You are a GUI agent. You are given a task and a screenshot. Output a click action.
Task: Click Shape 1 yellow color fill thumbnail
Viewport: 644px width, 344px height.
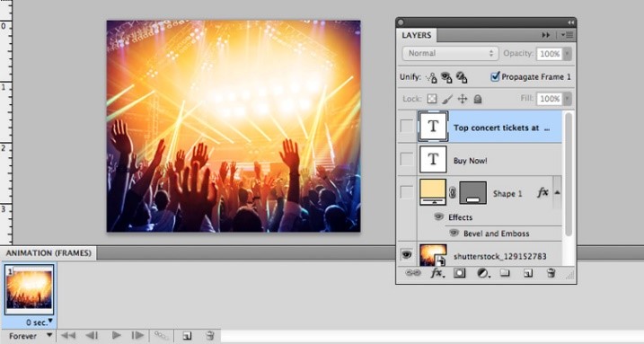[x=433, y=191]
